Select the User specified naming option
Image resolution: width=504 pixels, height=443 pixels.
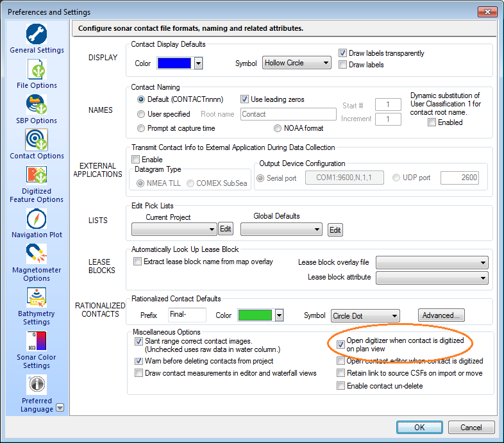(x=142, y=114)
